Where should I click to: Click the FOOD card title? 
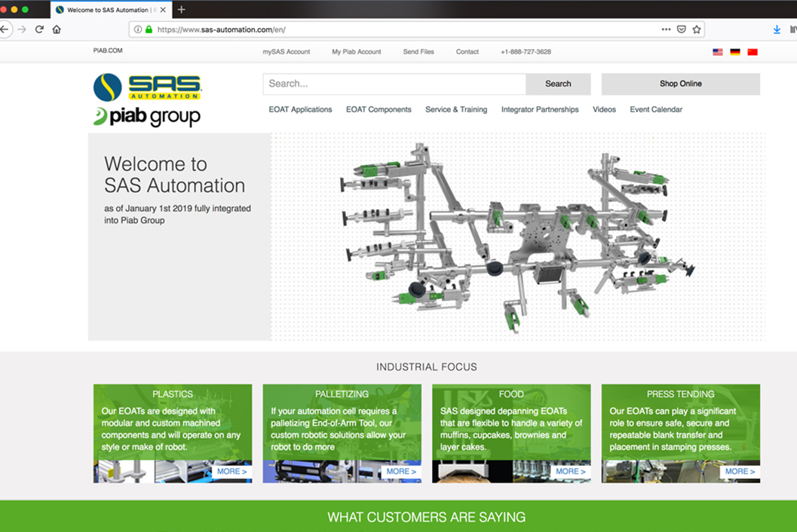point(510,394)
